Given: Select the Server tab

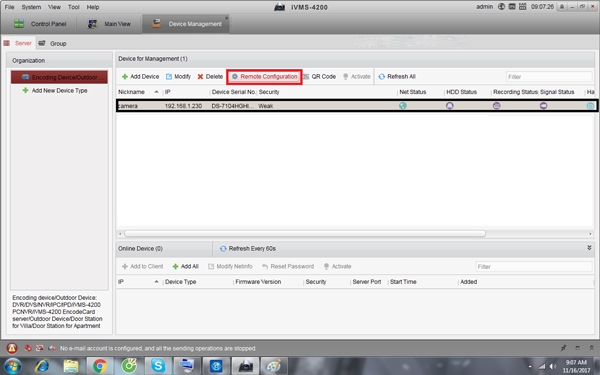Looking at the screenshot, I should tap(18, 43).
